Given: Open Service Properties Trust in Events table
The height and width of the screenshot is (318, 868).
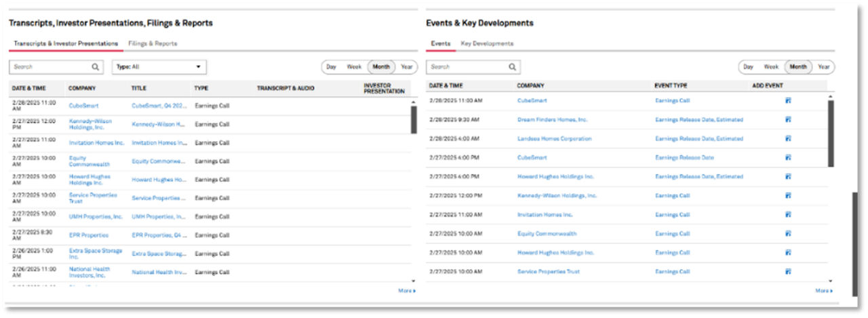Looking at the screenshot, I should (x=548, y=271).
